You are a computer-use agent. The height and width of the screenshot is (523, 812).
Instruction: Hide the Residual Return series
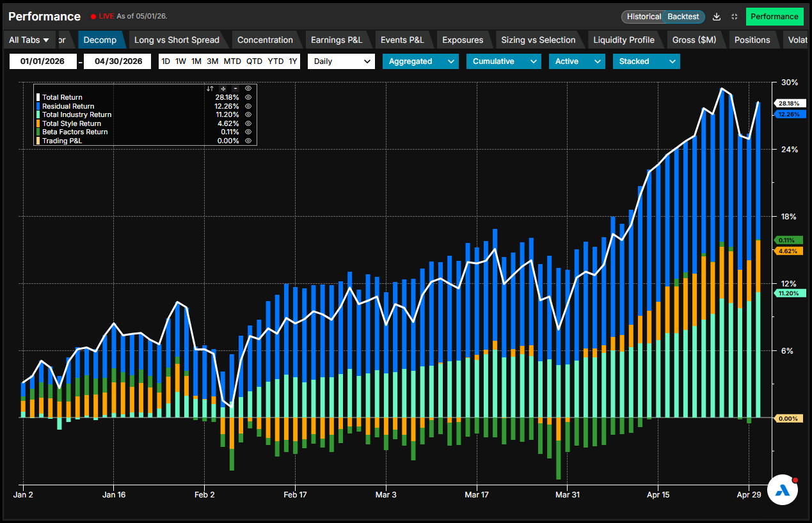pos(248,106)
